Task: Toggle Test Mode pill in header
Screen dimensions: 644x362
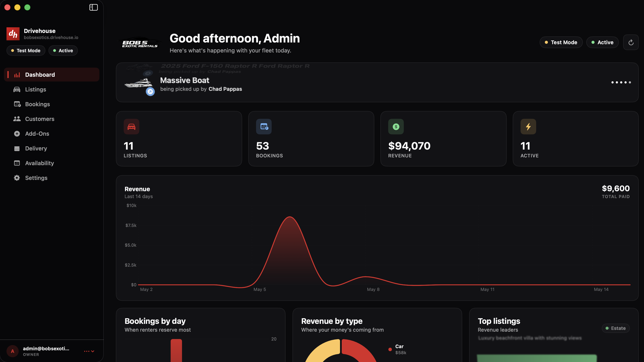Action: click(561, 42)
